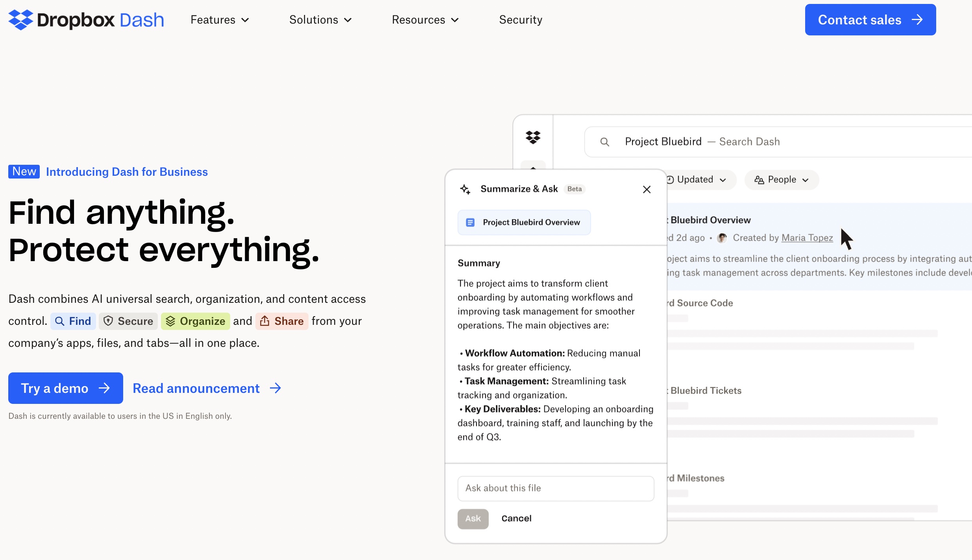Viewport: 972px width, 560px height.
Task: Expand the Resources chevron arrow
Action: pyautogui.click(x=455, y=20)
